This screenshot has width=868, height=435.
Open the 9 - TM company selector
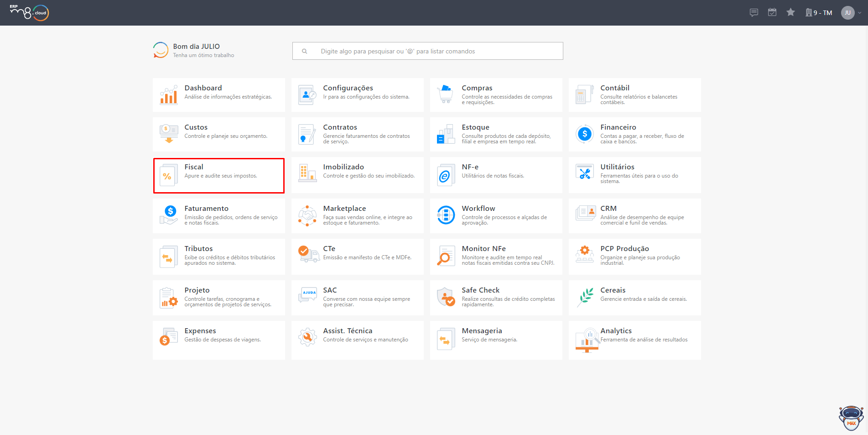[x=819, y=13]
